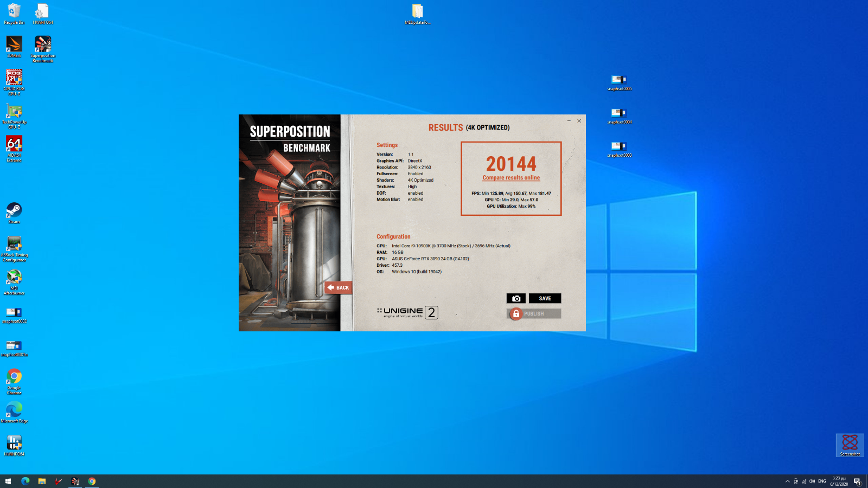868x488 pixels.
Task: Close the Superposition Benchmark window
Action: tap(579, 121)
